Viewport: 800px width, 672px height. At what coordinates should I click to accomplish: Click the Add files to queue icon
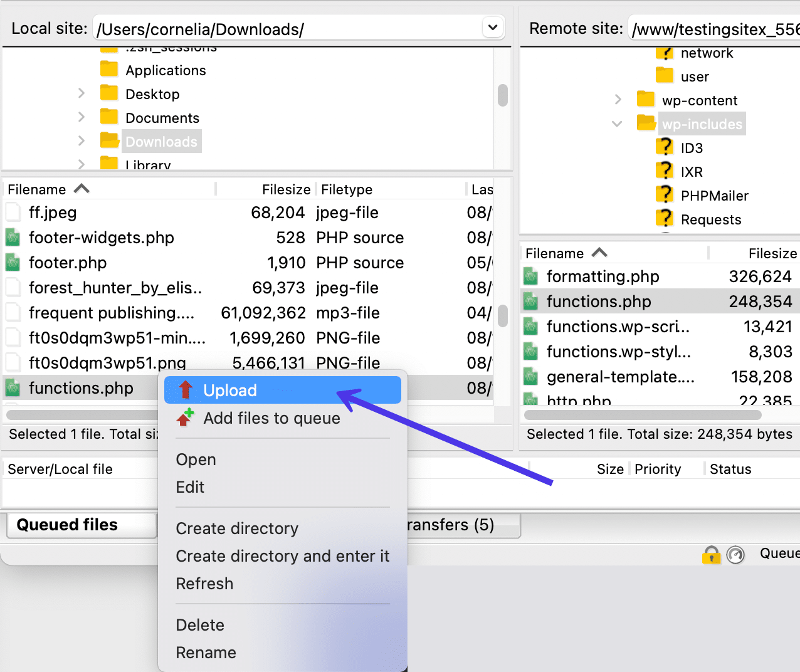point(185,418)
